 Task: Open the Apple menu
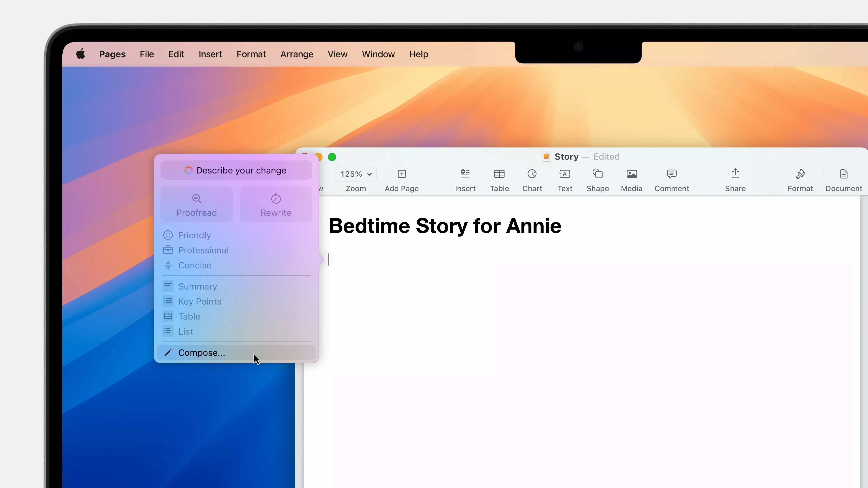pyautogui.click(x=80, y=54)
